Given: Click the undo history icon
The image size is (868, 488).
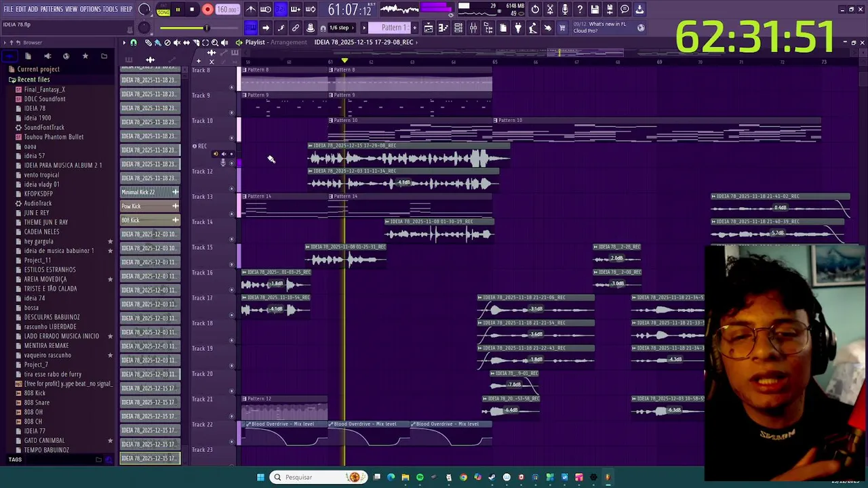Looking at the screenshot, I should pyautogui.click(x=535, y=9).
